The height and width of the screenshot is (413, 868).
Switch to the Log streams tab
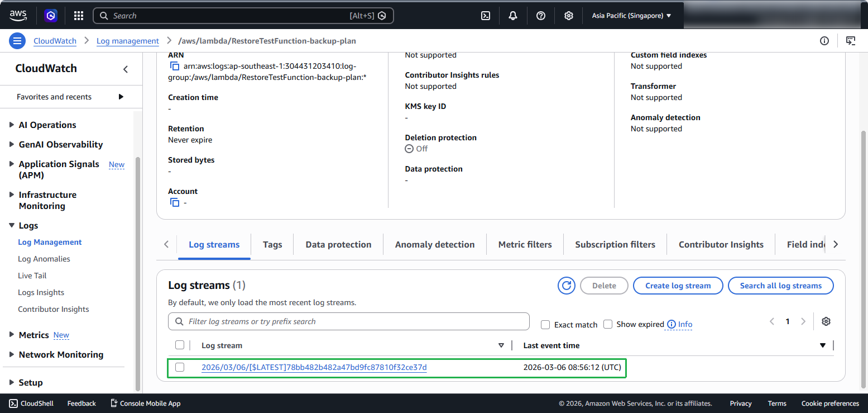tap(214, 244)
